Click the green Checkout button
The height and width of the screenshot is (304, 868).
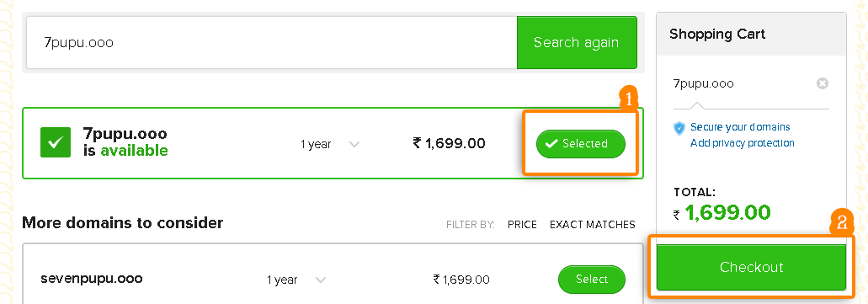pos(751,267)
